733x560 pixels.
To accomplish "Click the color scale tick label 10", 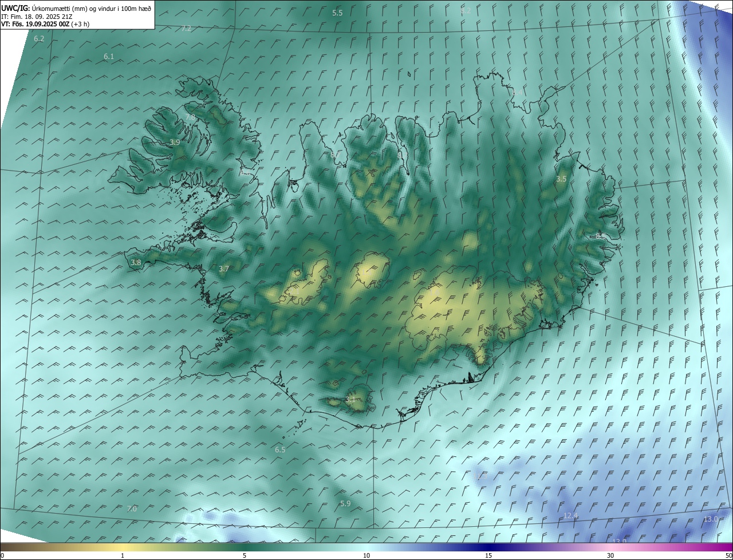I will 366,555.
